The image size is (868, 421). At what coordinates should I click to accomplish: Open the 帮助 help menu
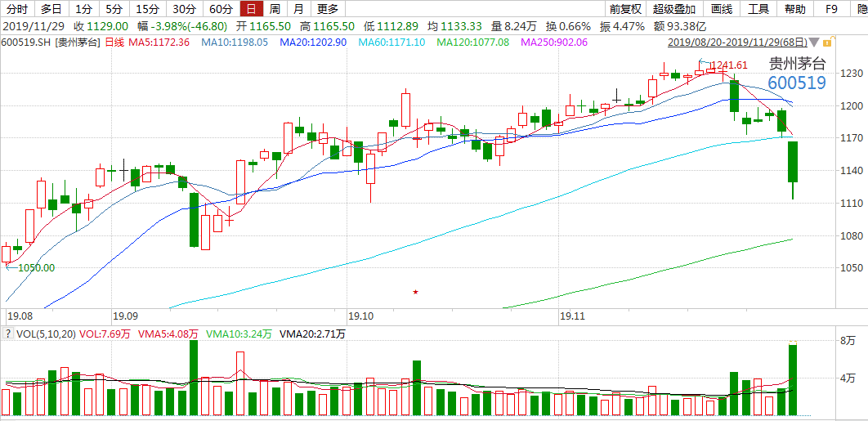pyautogui.click(x=795, y=8)
